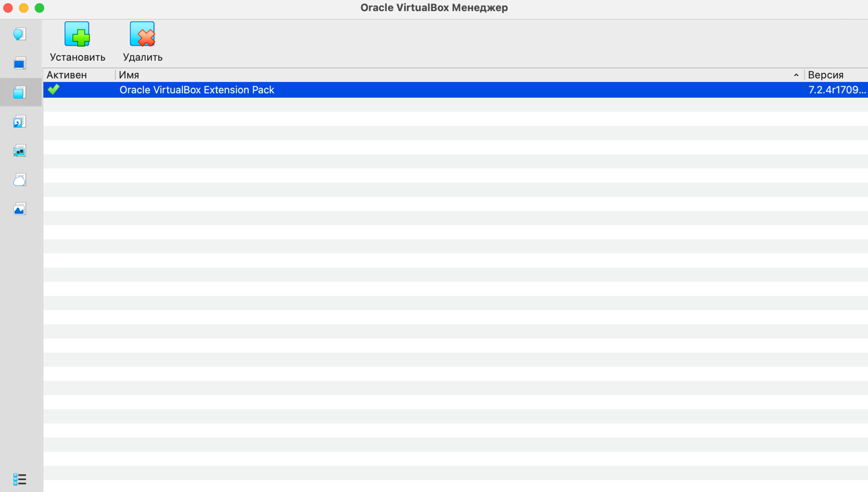This screenshot has width=868, height=492.
Task: Select the Extensions tool in sidebar
Action: (19, 92)
